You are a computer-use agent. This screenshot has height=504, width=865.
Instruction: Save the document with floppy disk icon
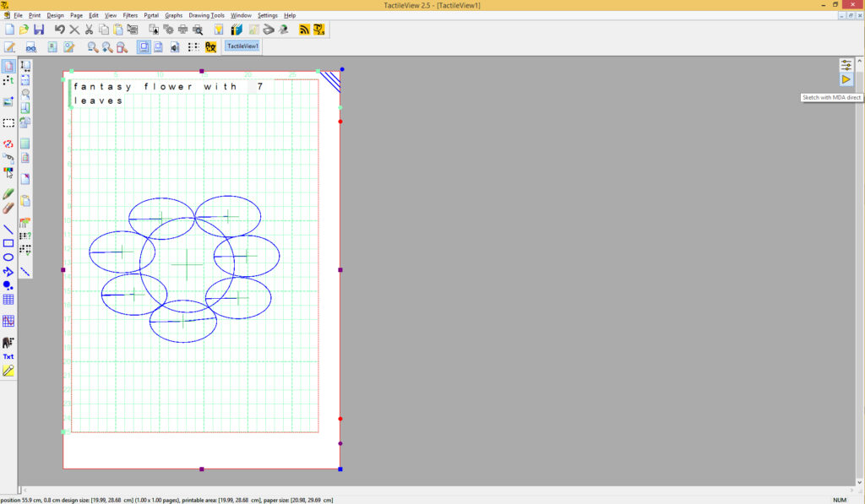pyautogui.click(x=39, y=30)
